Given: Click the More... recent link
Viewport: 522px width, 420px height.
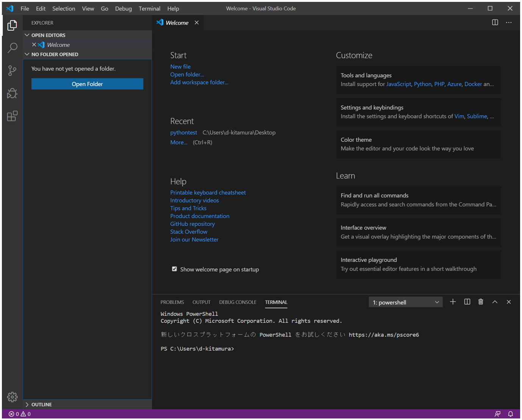Looking at the screenshot, I should [179, 142].
